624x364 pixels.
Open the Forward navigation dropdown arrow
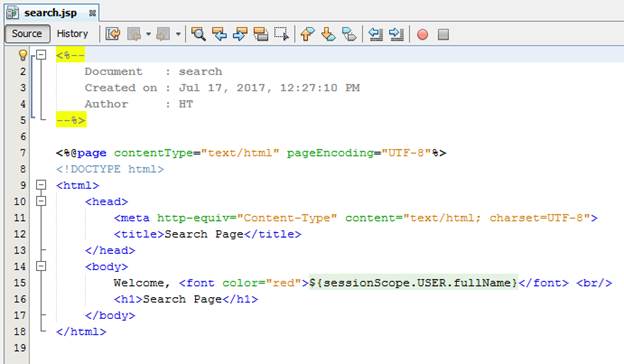[178, 34]
